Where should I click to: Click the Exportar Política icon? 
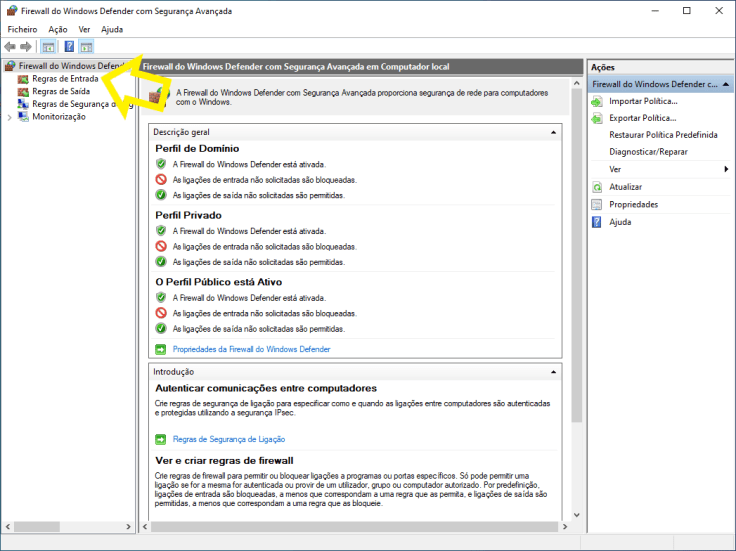(597, 118)
